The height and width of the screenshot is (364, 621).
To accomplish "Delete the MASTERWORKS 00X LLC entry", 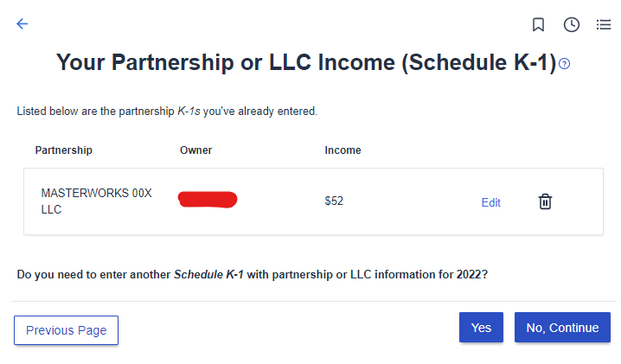I will [x=545, y=201].
